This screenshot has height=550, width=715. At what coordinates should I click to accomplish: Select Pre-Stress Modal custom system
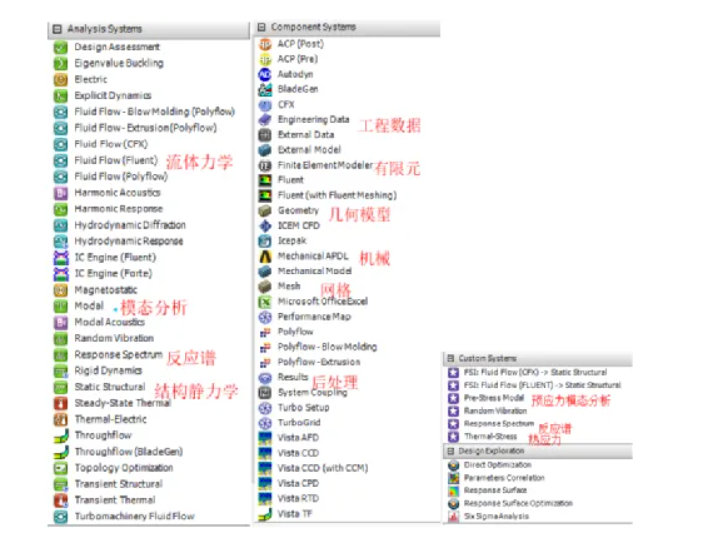click(x=494, y=398)
